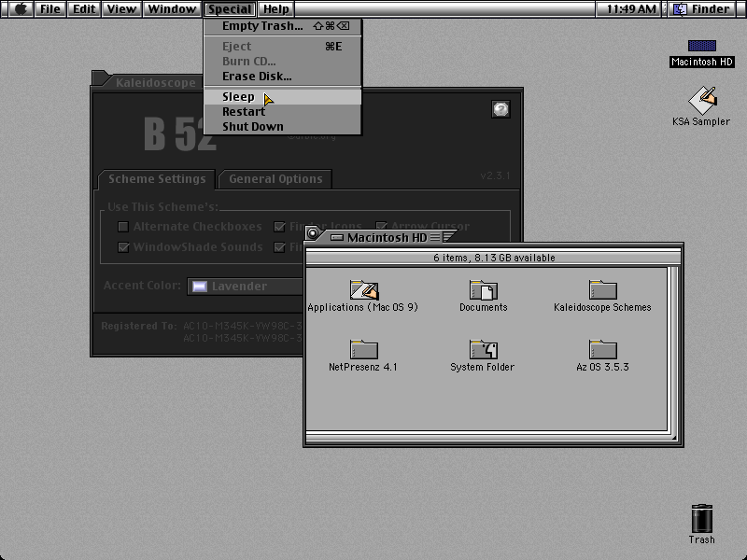The image size is (747, 560).
Task: Switch to the General Options tab
Action: [x=275, y=179]
